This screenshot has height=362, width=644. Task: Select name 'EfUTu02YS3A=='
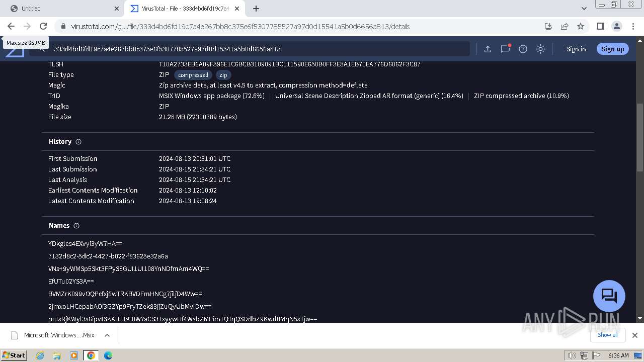pyautogui.click(x=71, y=281)
